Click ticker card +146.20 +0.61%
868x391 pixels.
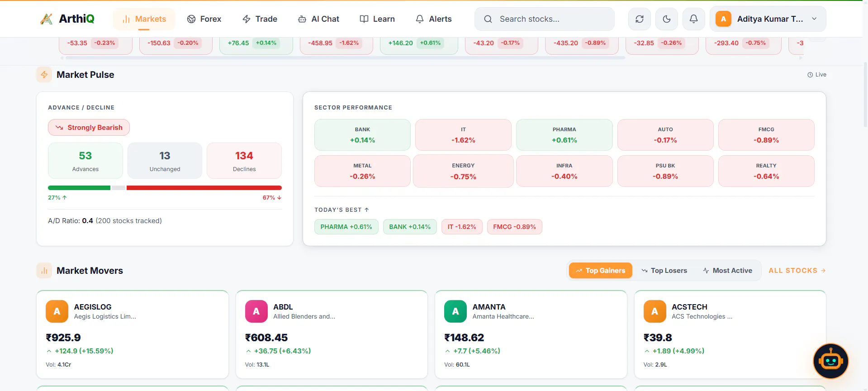pyautogui.click(x=419, y=45)
